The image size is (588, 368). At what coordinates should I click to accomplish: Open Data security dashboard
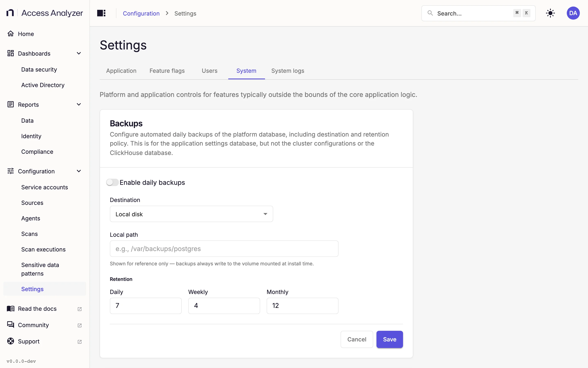point(39,69)
